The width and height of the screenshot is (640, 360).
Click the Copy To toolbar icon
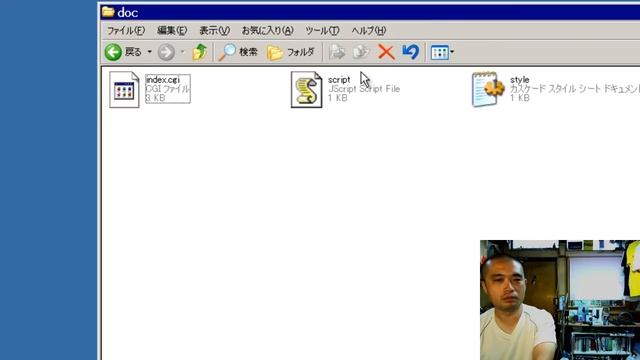pyautogui.click(x=361, y=52)
